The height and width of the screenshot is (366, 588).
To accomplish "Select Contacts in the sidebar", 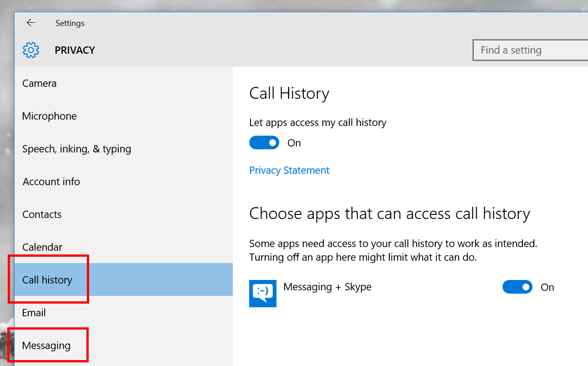I will pos(42,214).
